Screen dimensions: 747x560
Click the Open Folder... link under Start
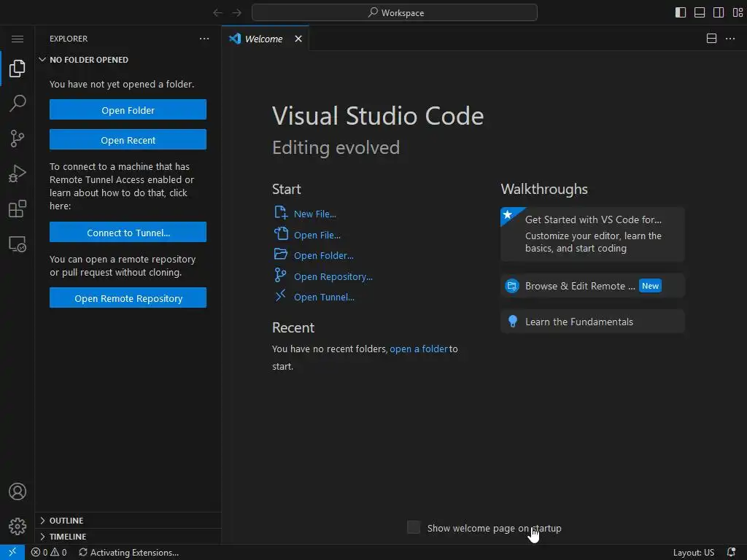(323, 255)
